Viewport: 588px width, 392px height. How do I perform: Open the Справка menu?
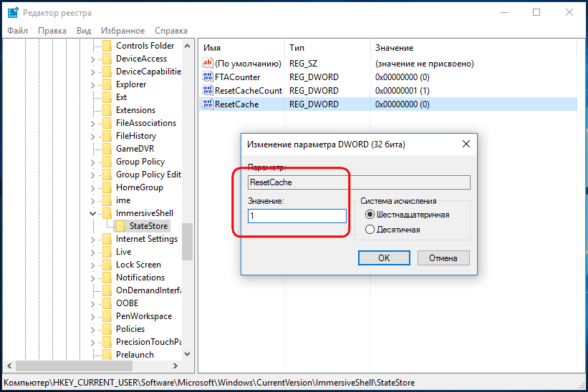click(x=171, y=31)
